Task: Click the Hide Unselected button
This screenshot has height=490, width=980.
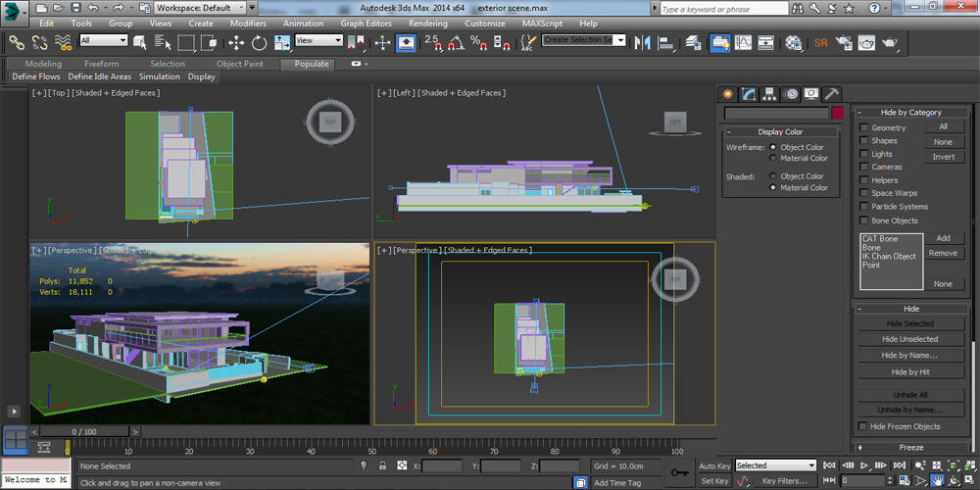Action: tap(911, 339)
